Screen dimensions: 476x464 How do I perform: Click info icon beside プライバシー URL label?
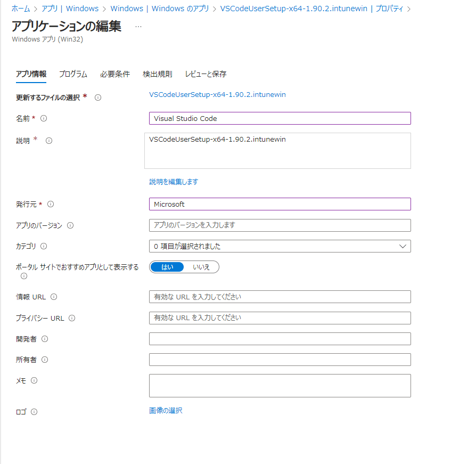[72, 318]
